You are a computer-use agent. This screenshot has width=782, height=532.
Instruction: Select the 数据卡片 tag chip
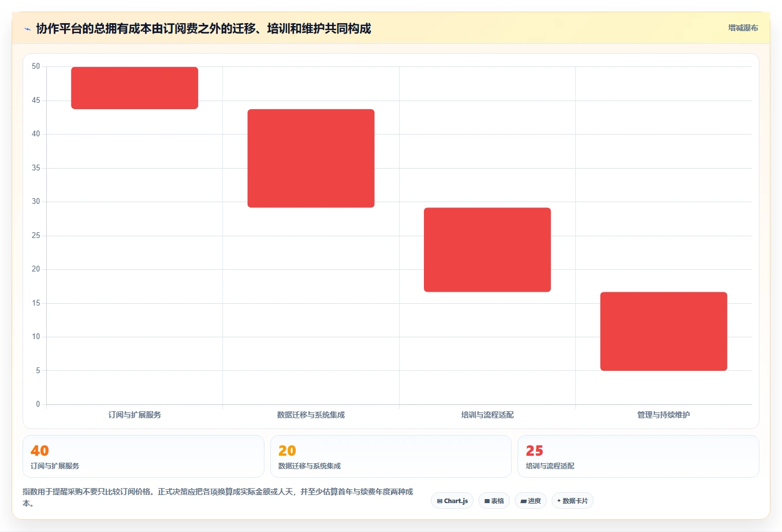tap(572, 501)
